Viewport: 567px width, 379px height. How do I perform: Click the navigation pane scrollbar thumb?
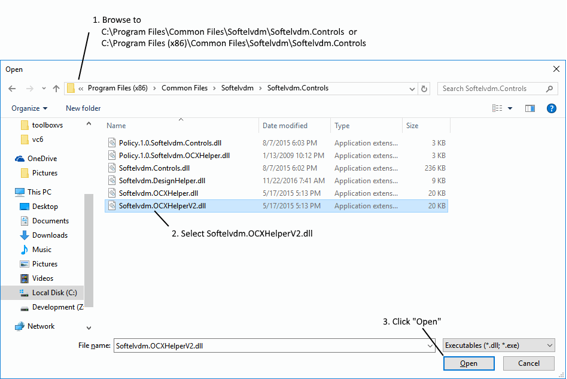[89, 250]
